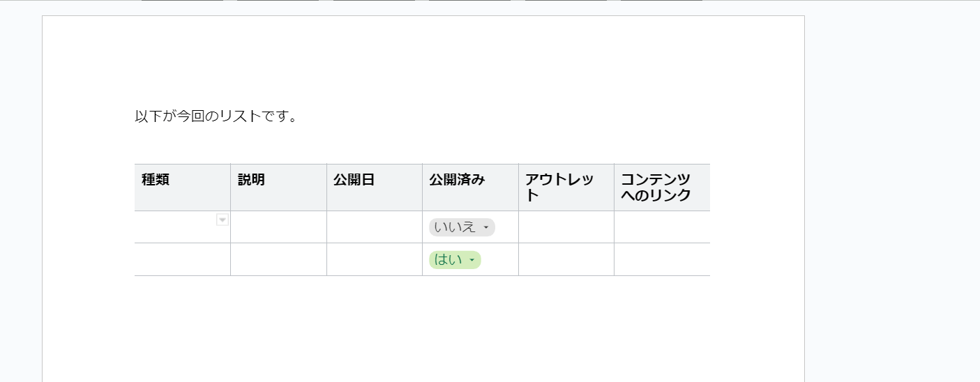
Task: Select the 公開日 header cell
Action: click(x=374, y=187)
